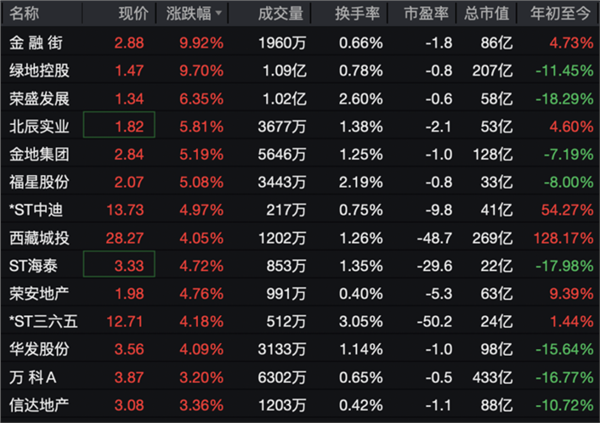This screenshot has height=423, width=600.
Task: Open the 福星股份 stock name
Action: (39, 182)
